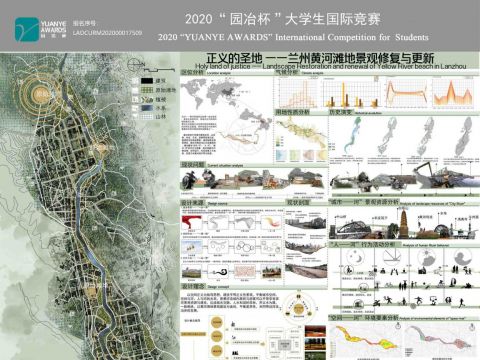Viewport: 480px width, 360px height.
Task: Click the crescent moon circle in behavior analysis
Action: coord(355,257)
